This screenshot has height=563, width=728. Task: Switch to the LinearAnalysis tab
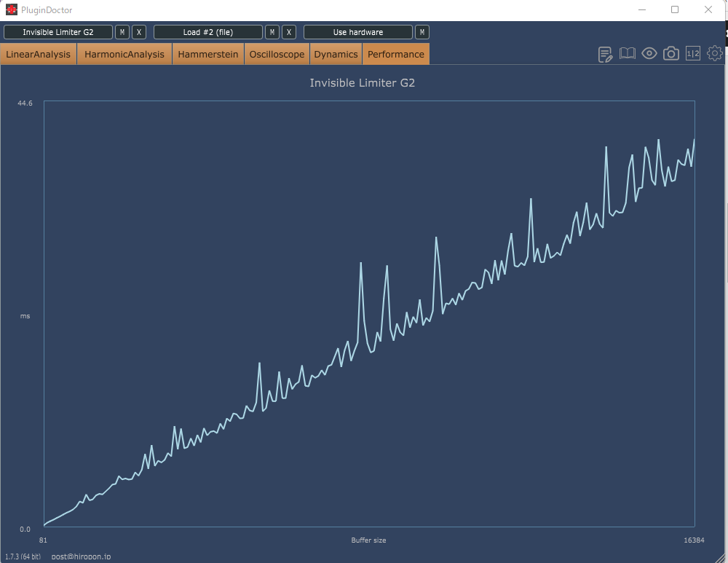38,54
